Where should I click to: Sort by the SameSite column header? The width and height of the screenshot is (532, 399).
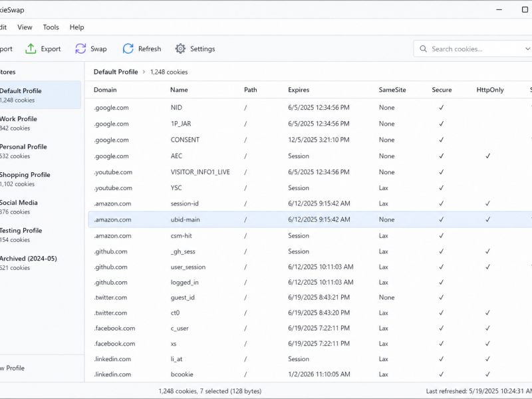(x=392, y=90)
